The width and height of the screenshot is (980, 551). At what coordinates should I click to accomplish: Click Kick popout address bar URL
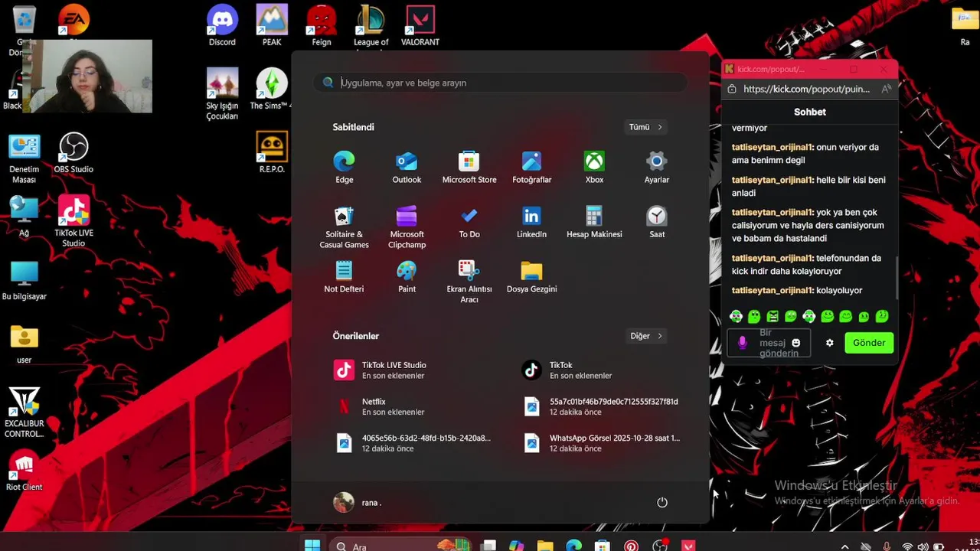806,89
